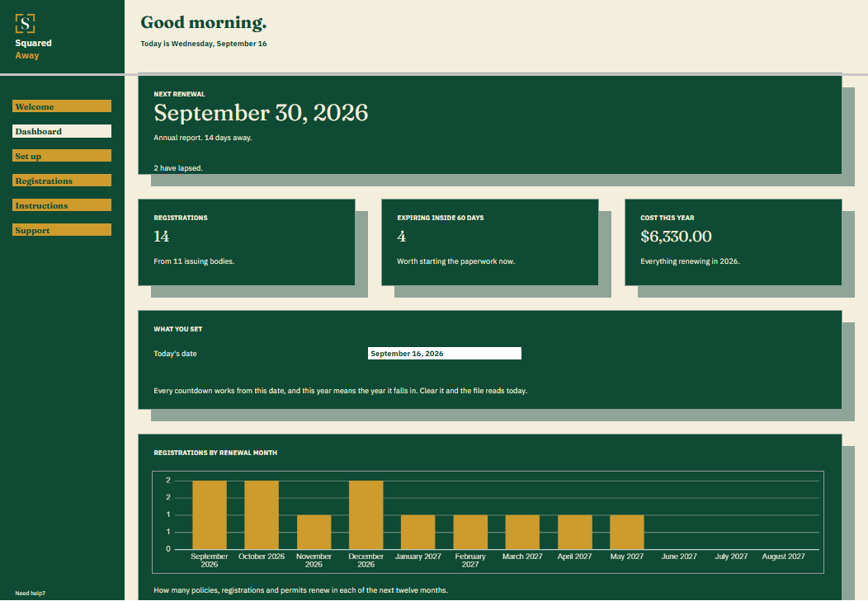This screenshot has height=601, width=868.
Task: Click the 'Every countdown works from this date' note
Action: (341, 391)
